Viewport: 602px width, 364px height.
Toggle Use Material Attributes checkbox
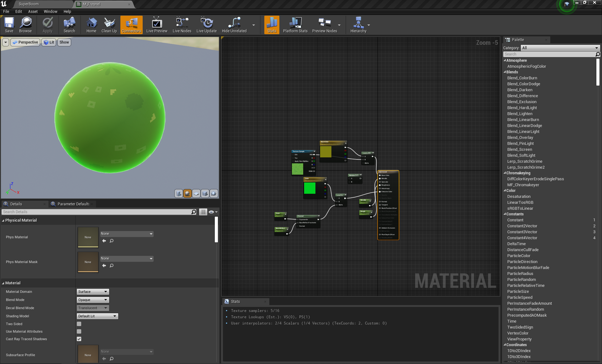[x=79, y=331]
